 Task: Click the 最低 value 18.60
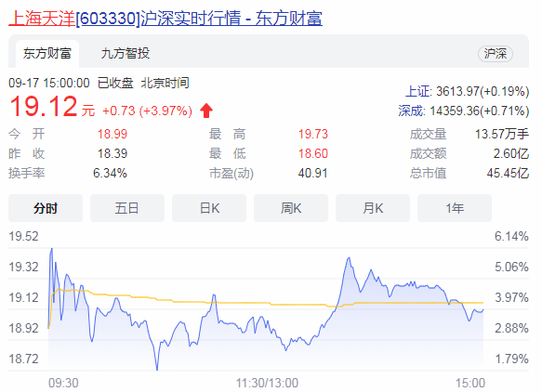[312, 153]
